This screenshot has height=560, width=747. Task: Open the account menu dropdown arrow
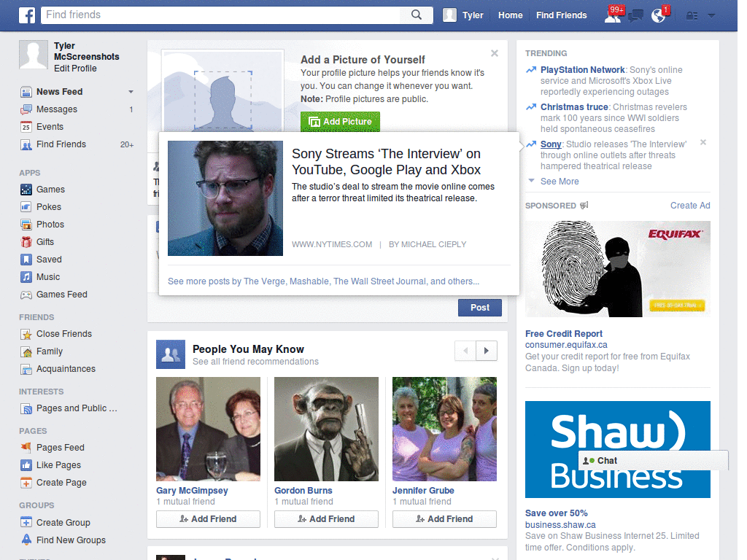[711, 16]
